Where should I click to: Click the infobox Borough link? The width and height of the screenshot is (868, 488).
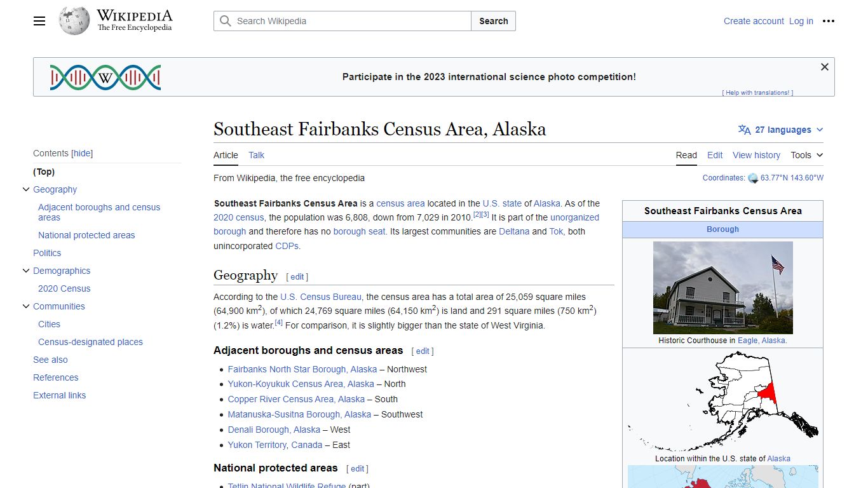(722, 229)
